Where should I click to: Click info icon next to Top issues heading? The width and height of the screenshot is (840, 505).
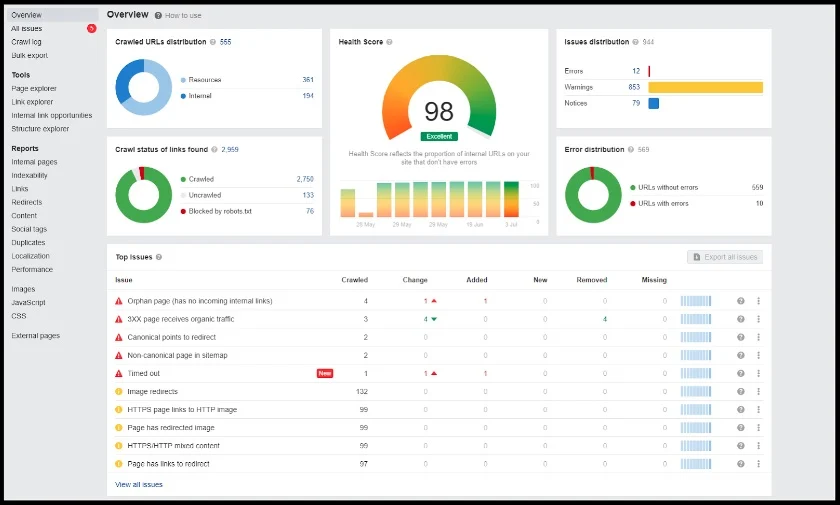(159, 257)
